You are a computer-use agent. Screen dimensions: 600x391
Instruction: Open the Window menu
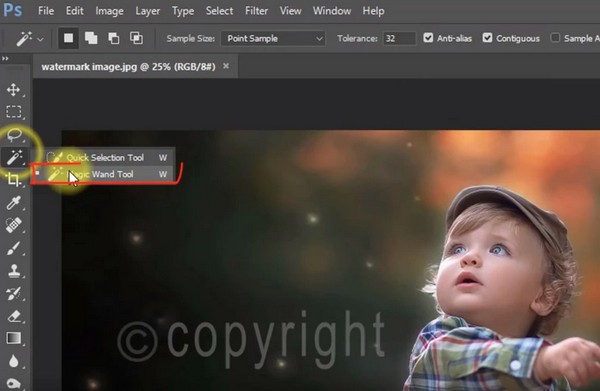coord(332,11)
